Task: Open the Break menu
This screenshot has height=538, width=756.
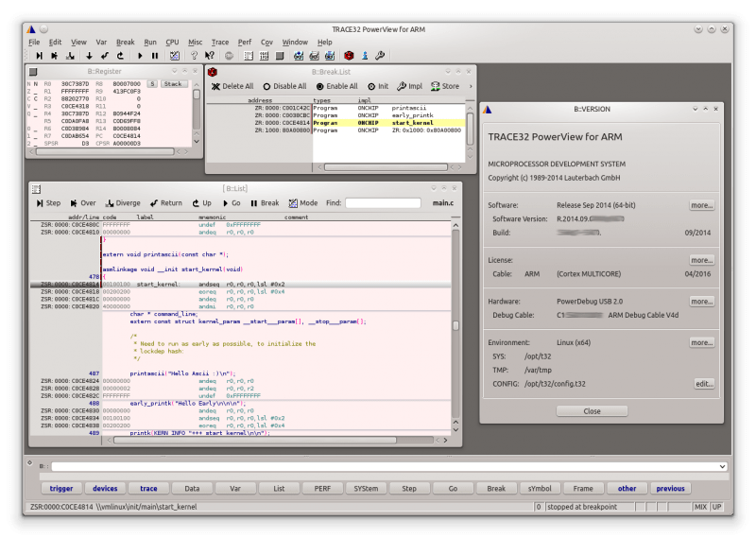Action: coord(126,43)
